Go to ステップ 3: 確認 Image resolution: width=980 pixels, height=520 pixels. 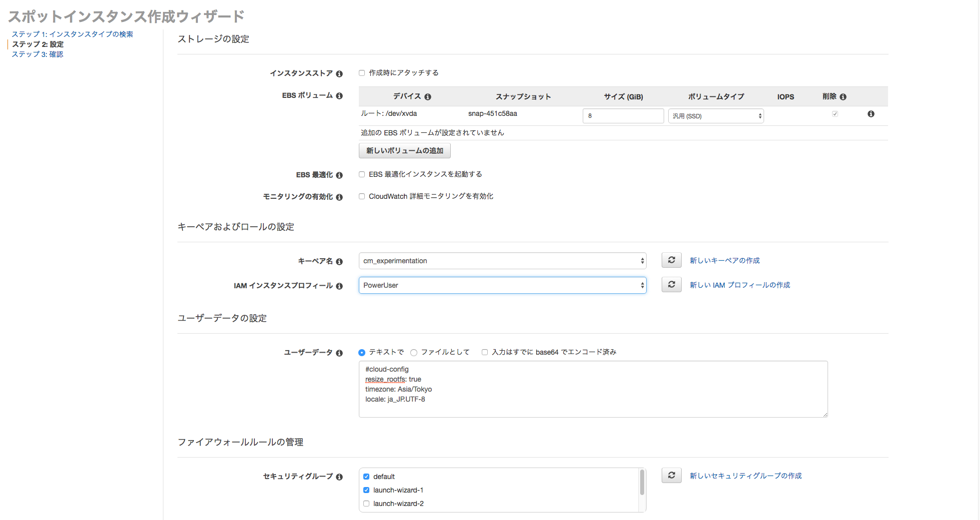pyautogui.click(x=37, y=54)
